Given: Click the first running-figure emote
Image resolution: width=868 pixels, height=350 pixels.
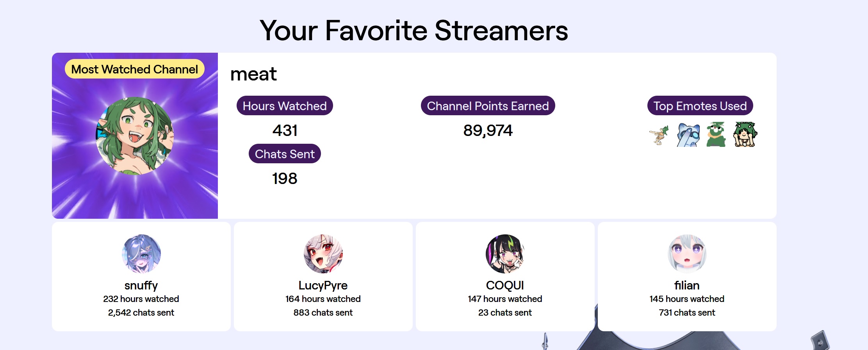Looking at the screenshot, I should click(x=659, y=135).
